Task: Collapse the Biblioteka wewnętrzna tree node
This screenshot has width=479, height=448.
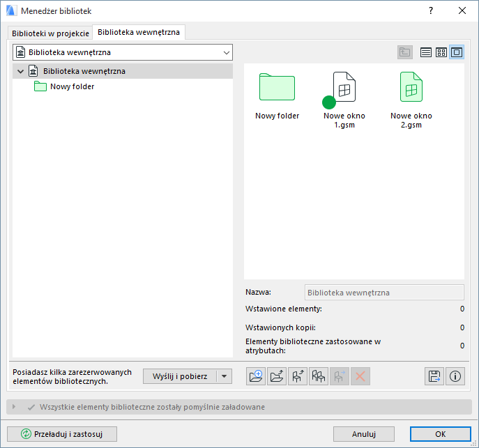Action: (20, 71)
